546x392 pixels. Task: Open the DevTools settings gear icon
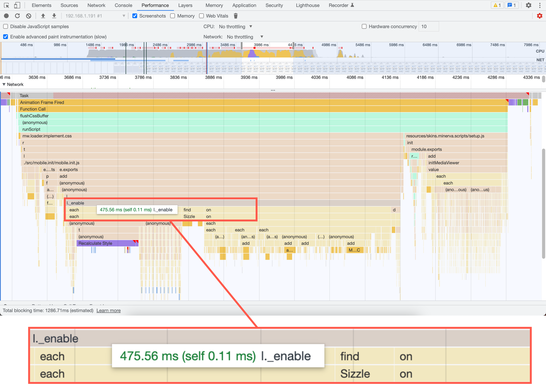528,5
